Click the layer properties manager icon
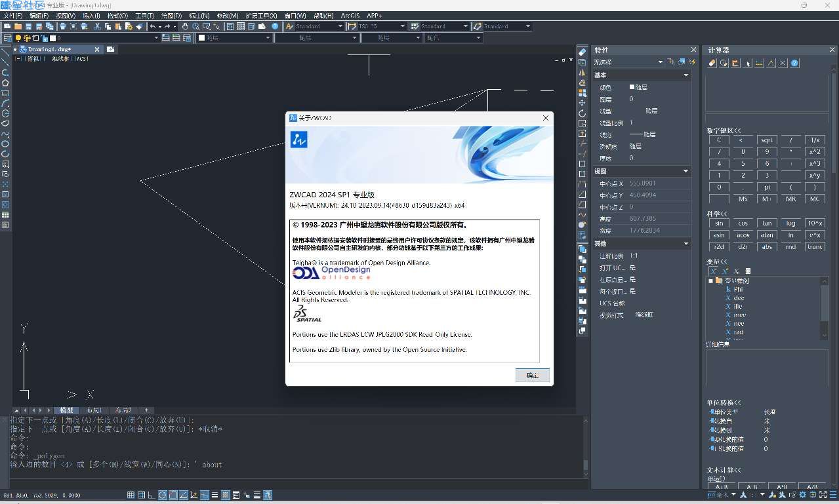The image size is (839, 504). 7,38
